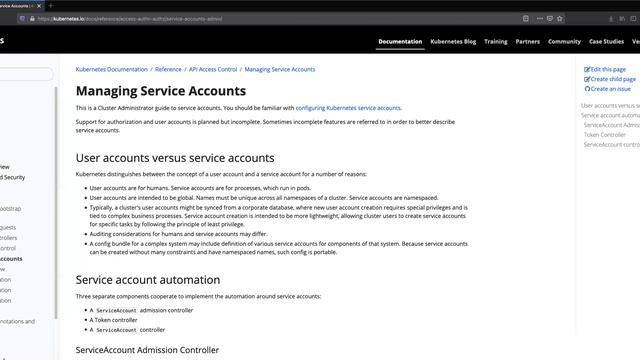Open the Kubernetes Blog nav item
The image size is (640, 360).
coord(453,42)
